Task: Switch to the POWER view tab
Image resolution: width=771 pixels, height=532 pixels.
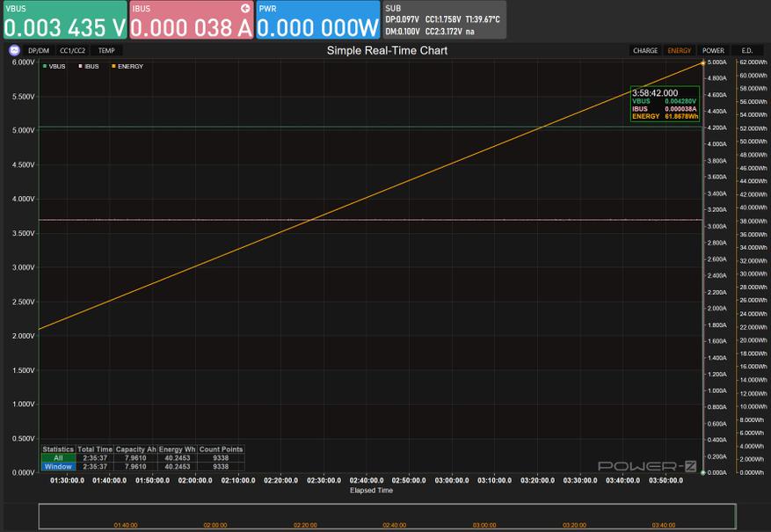Action: pyautogui.click(x=713, y=51)
